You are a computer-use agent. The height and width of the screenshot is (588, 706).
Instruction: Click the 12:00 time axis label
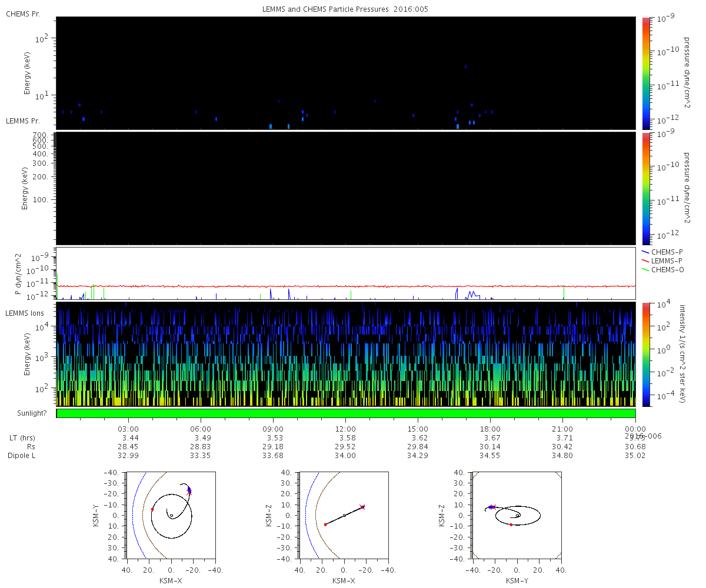pyautogui.click(x=345, y=429)
